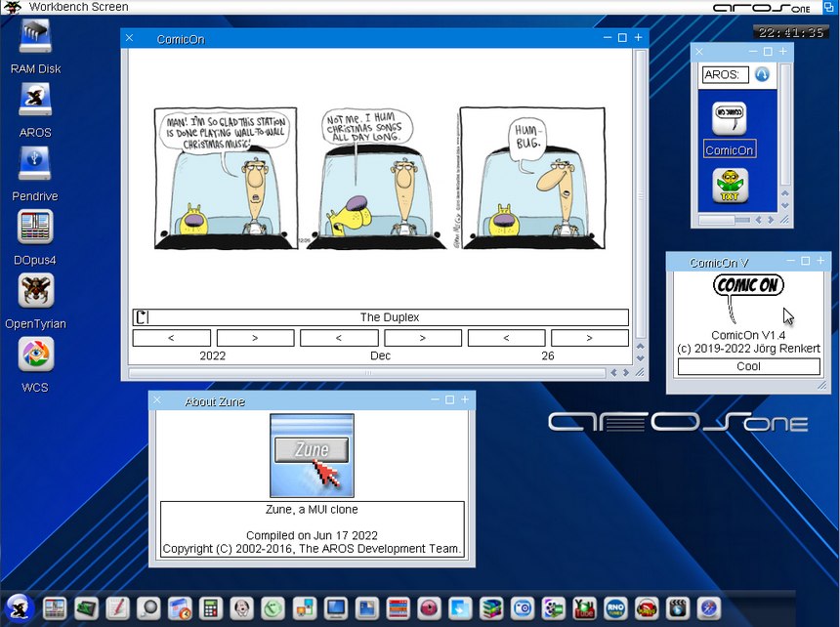This screenshot has width=840, height=627.
Task: Open the TXT guide icon in the drawer
Action: point(729,186)
